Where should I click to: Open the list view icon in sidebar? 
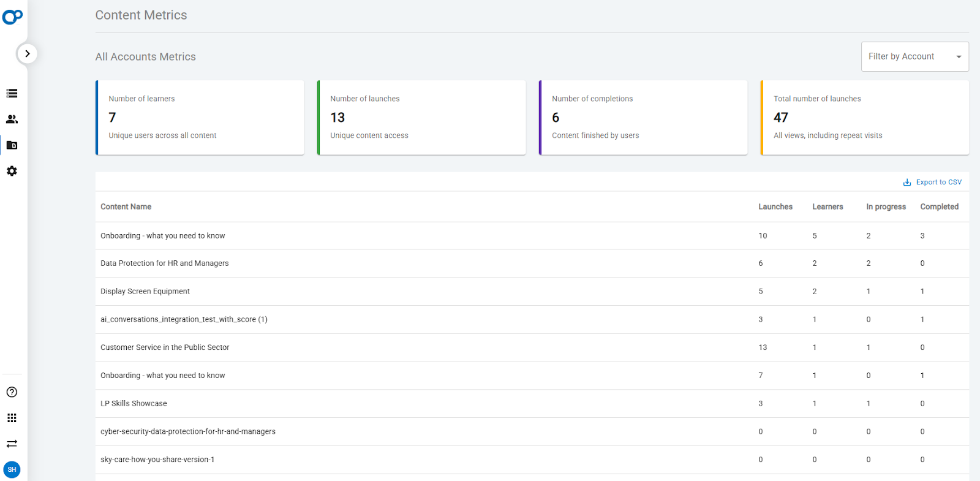click(12, 93)
